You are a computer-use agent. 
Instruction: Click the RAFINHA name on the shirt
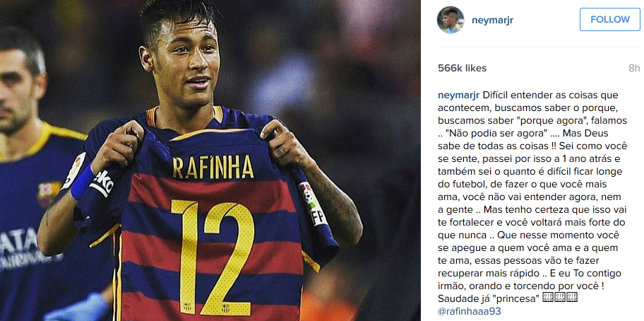pos(213,168)
